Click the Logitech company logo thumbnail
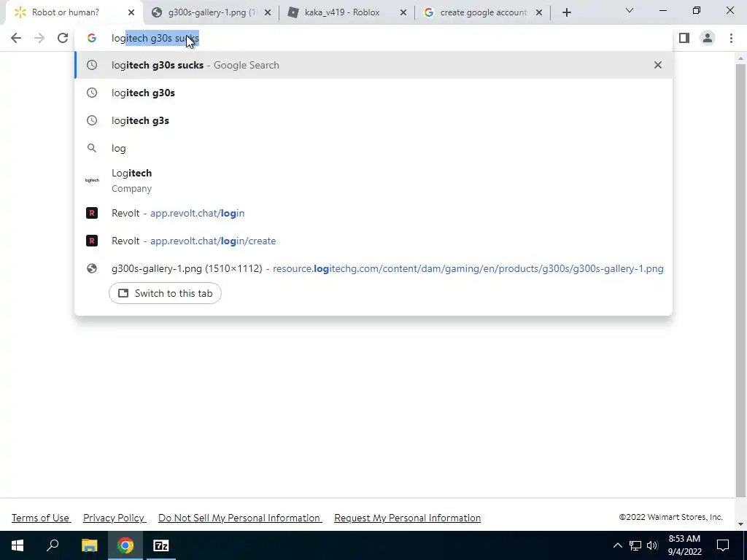The height and width of the screenshot is (560, 747). point(92,181)
